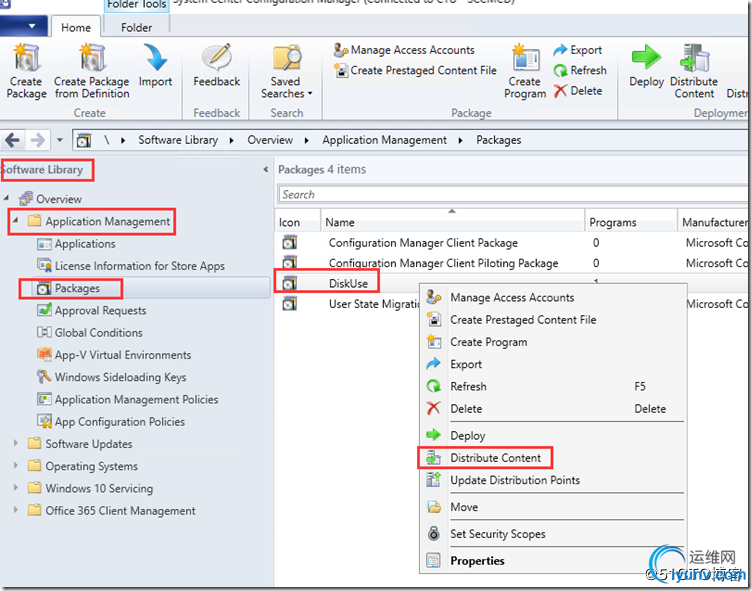Viewport: 752px width, 591px height.
Task: Choose Deploy in the context menu
Action: [x=553, y=436]
